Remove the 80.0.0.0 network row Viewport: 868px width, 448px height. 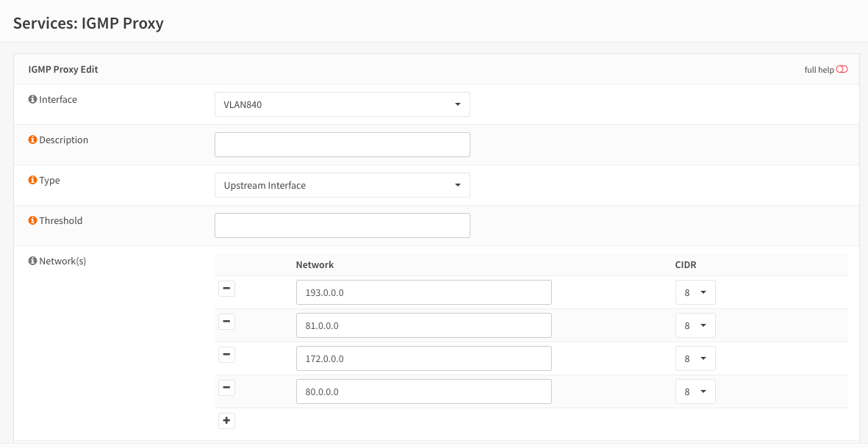(226, 388)
